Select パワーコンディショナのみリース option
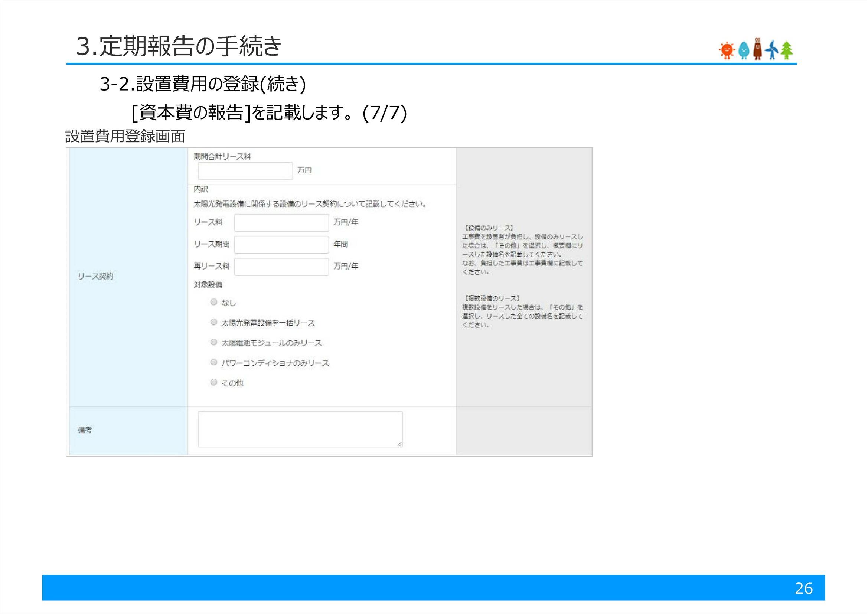 click(214, 362)
